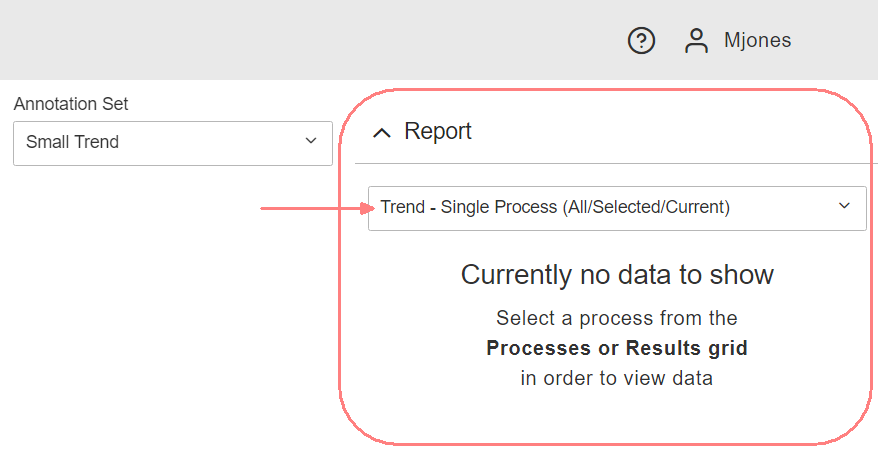878x453 pixels.
Task: Click the in order to view data text
Action: click(617, 378)
